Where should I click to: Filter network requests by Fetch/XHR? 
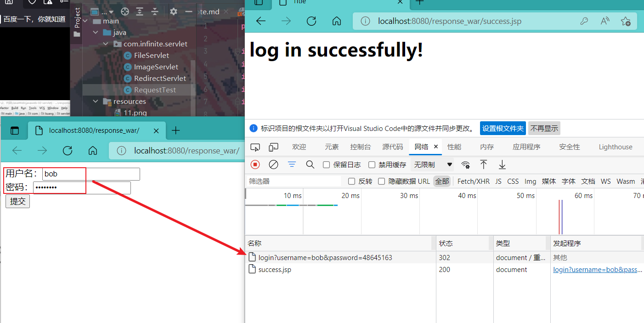[x=474, y=181]
